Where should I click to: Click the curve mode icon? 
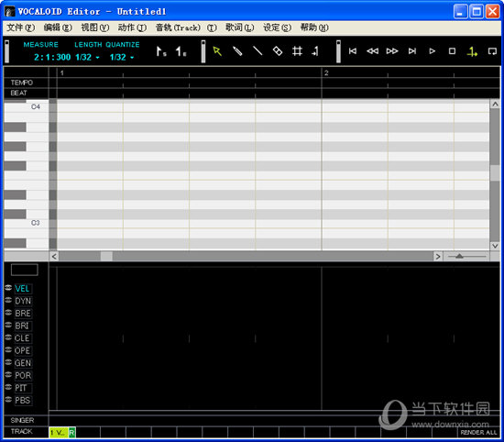[315, 51]
